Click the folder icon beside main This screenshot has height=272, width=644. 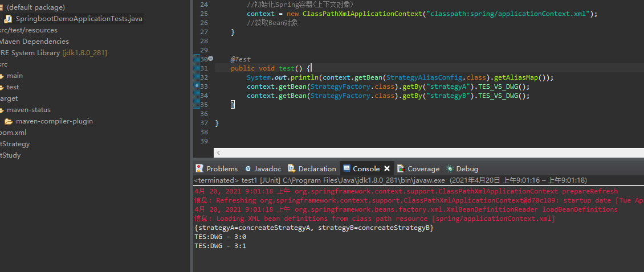(1, 76)
